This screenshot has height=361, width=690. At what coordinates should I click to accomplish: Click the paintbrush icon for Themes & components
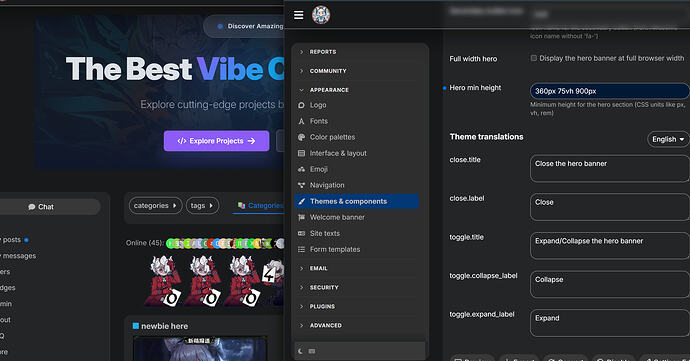coord(301,201)
